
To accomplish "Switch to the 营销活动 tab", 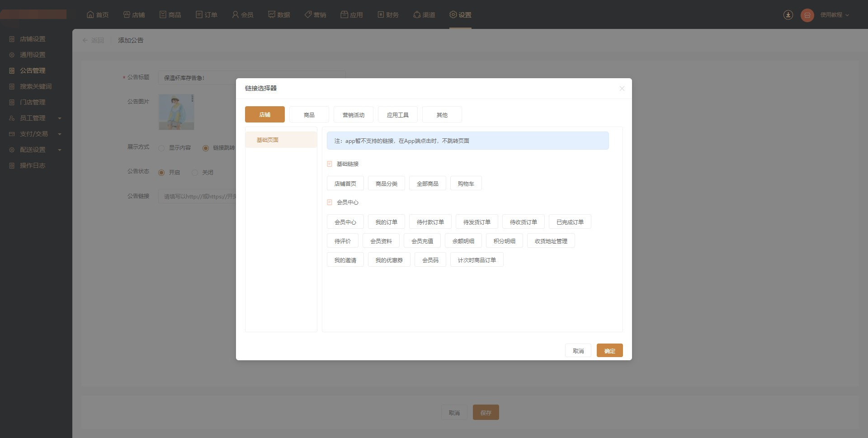I will (353, 115).
